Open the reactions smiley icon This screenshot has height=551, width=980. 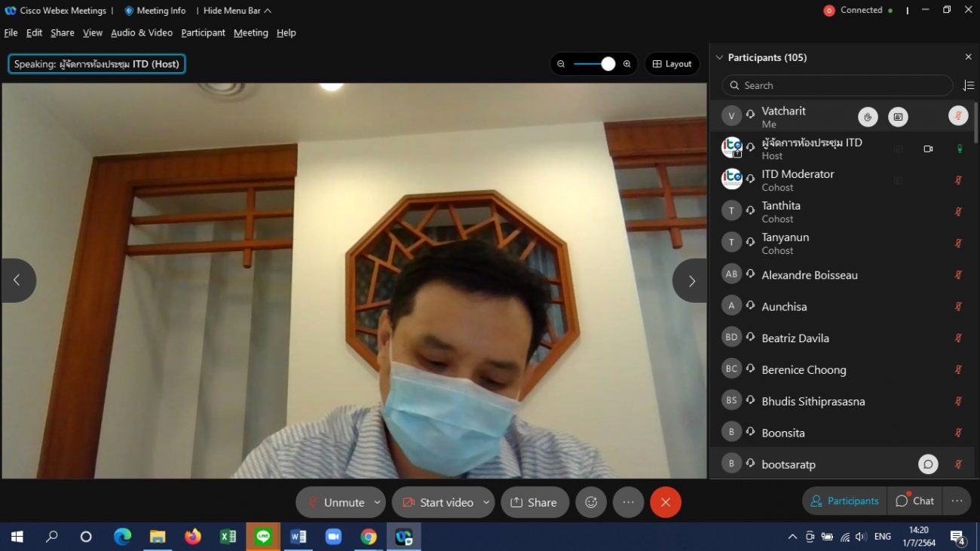pos(592,503)
